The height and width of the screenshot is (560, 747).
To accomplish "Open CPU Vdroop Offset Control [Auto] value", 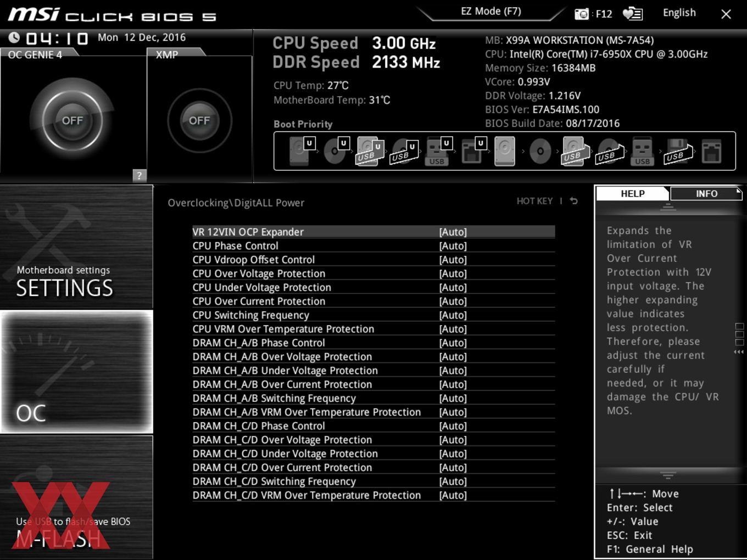I will (453, 259).
